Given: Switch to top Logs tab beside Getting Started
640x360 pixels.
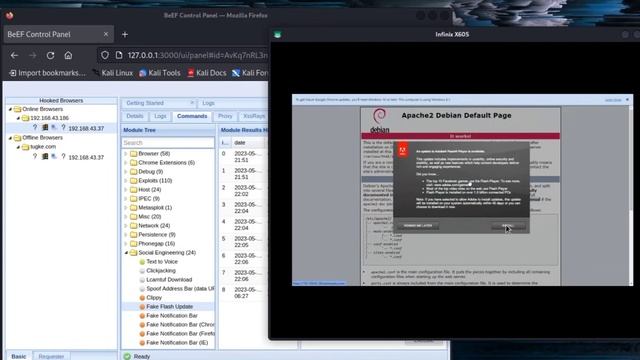Looking at the screenshot, I should (208, 103).
